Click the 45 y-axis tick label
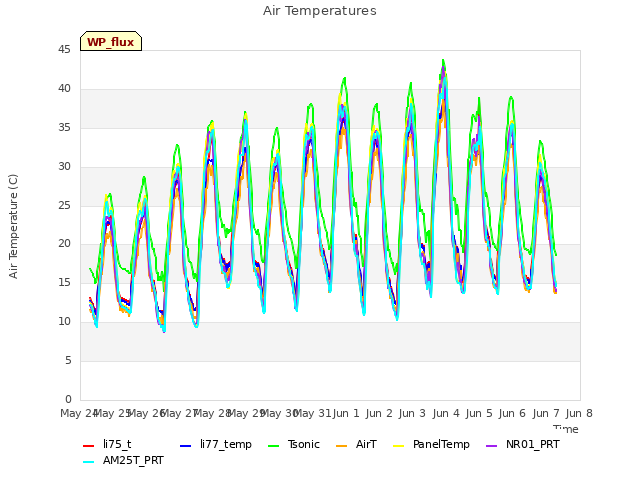The height and width of the screenshot is (480, 640). pos(64,50)
